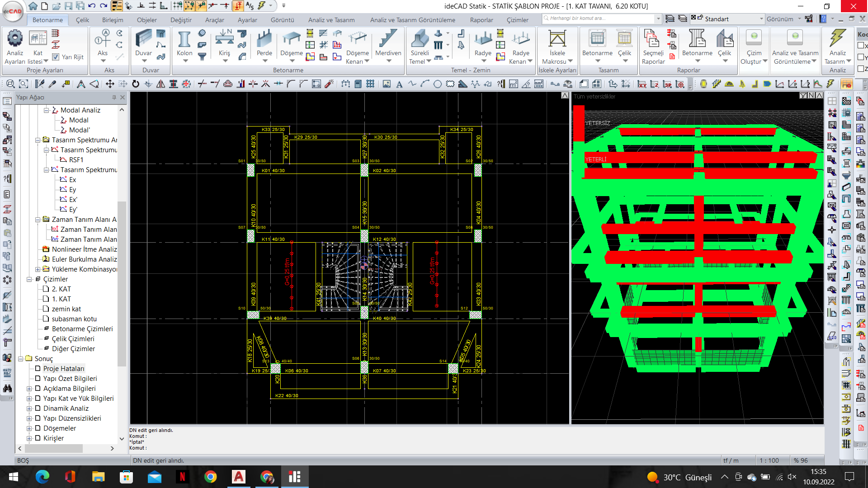Open File Explorer from taskbar
The image size is (868, 488).
click(x=98, y=477)
